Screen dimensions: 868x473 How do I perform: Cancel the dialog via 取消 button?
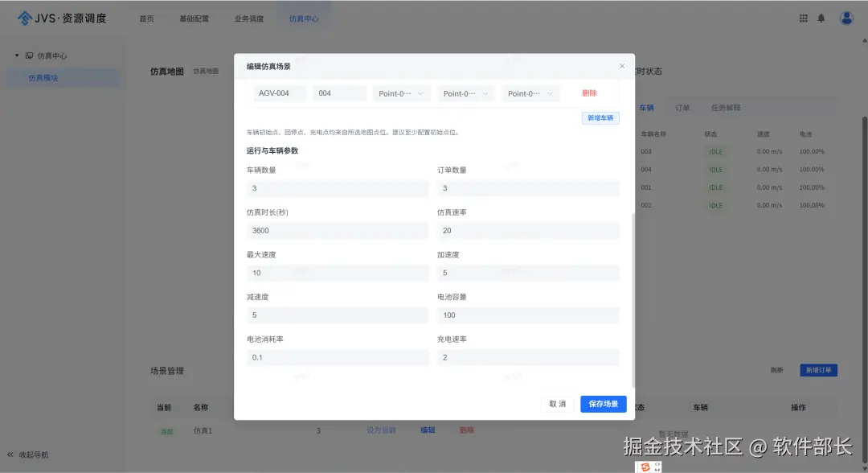557,404
